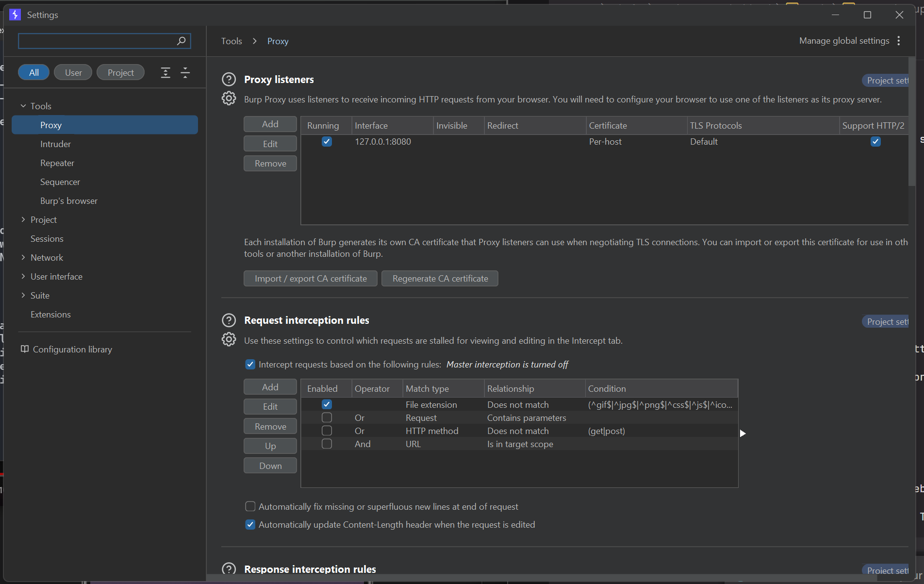The height and width of the screenshot is (584, 924).
Task: Toggle Running checkbox for 127.0.0.1:8080 listener
Action: 327,142
